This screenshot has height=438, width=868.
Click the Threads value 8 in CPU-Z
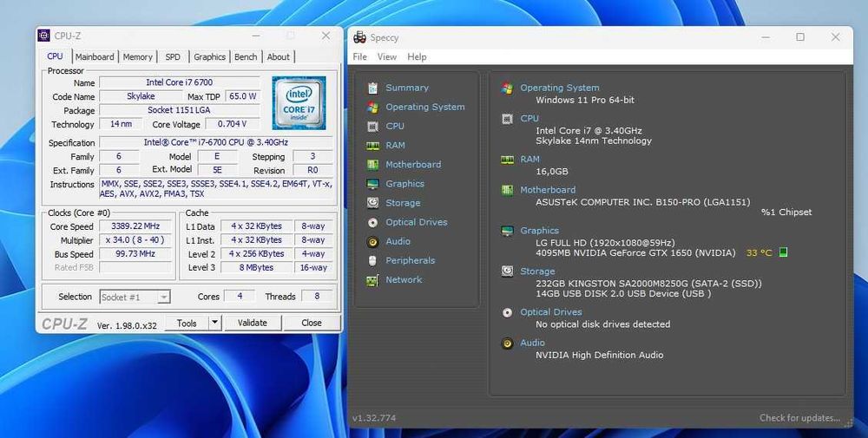point(317,297)
